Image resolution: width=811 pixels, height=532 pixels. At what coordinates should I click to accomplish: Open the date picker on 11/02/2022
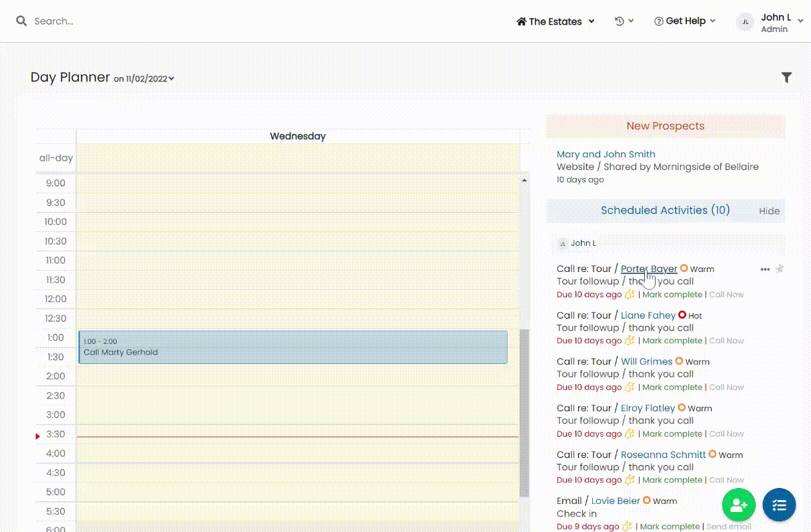pos(143,79)
